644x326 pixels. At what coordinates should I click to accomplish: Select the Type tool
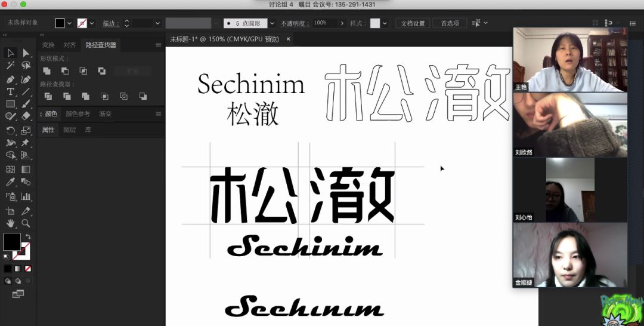coord(10,92)
